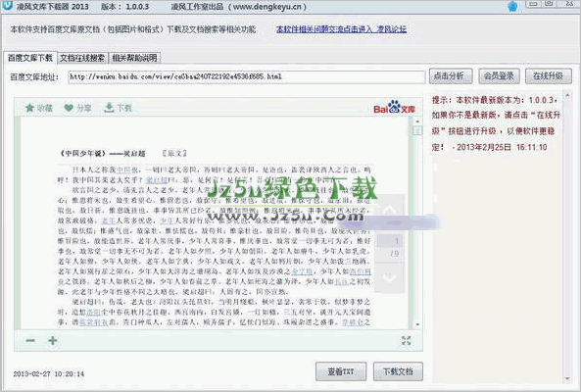Viewport: 581px width, 392px height.
Task: Toggle fullscreen view icon in viewer
Action: pyautogui.click(x=407, y=340)
